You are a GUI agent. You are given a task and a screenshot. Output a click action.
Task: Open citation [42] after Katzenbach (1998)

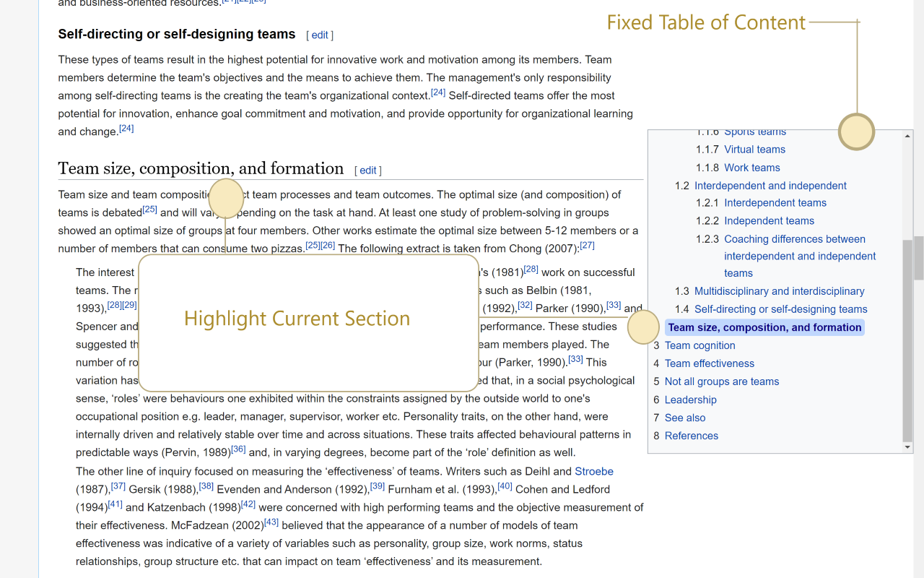coord(248,504)
